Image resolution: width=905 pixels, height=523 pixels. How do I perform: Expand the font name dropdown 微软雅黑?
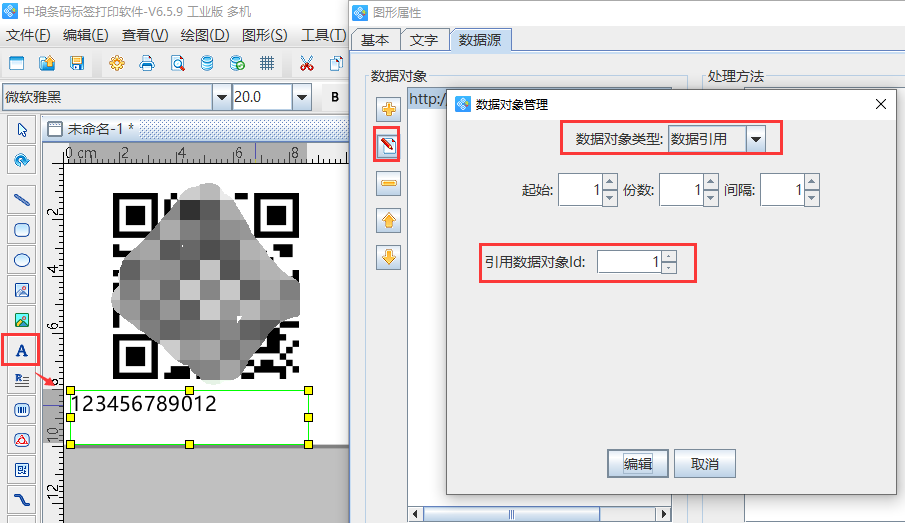tap(221, 97)
